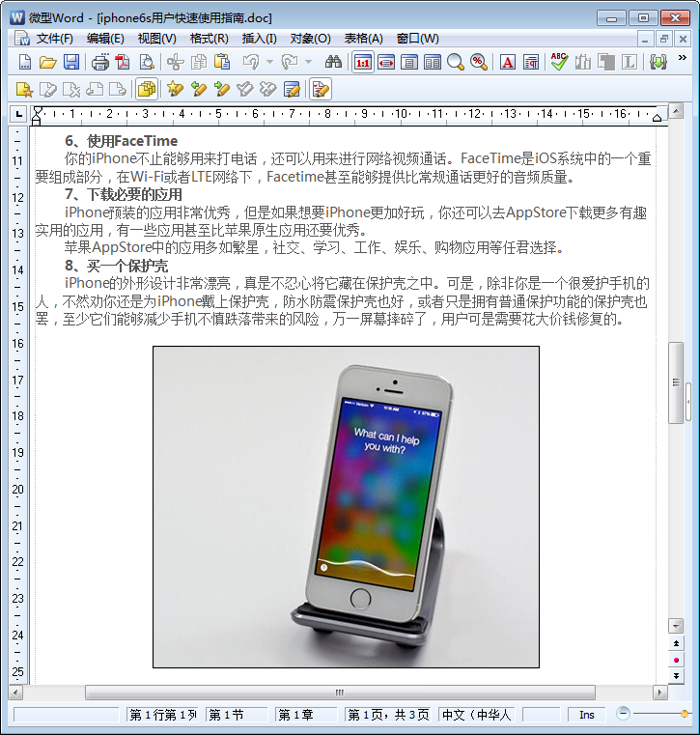700x735 pixels.
Task: Click the next page double-arrow button
Action: click(x=676, y=675)
